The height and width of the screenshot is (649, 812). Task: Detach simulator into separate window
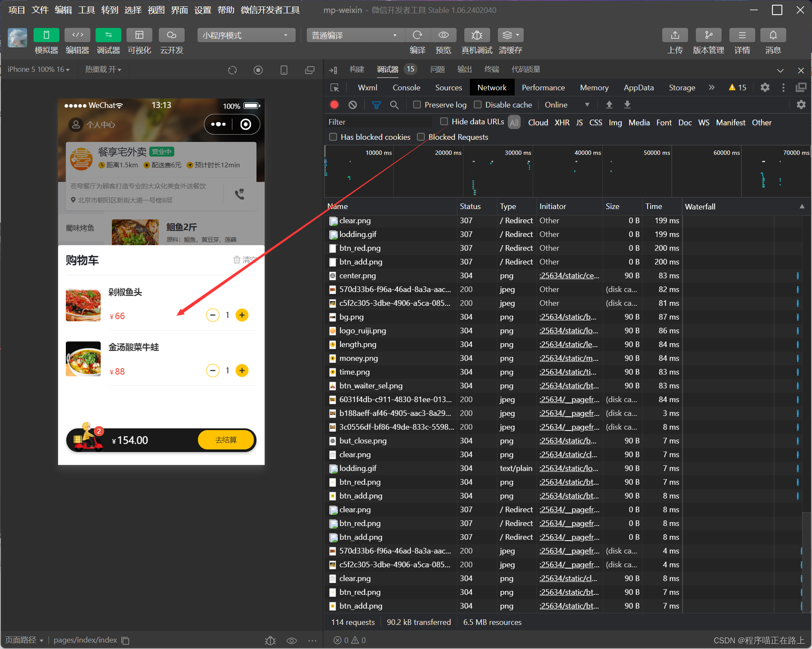310,70
